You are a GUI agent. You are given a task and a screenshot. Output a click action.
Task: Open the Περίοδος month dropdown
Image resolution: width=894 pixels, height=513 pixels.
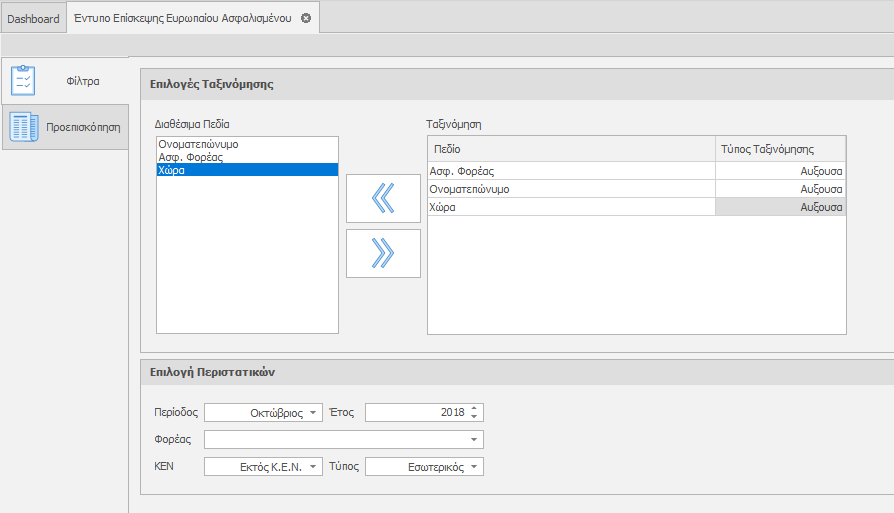(x=314, y=412)
